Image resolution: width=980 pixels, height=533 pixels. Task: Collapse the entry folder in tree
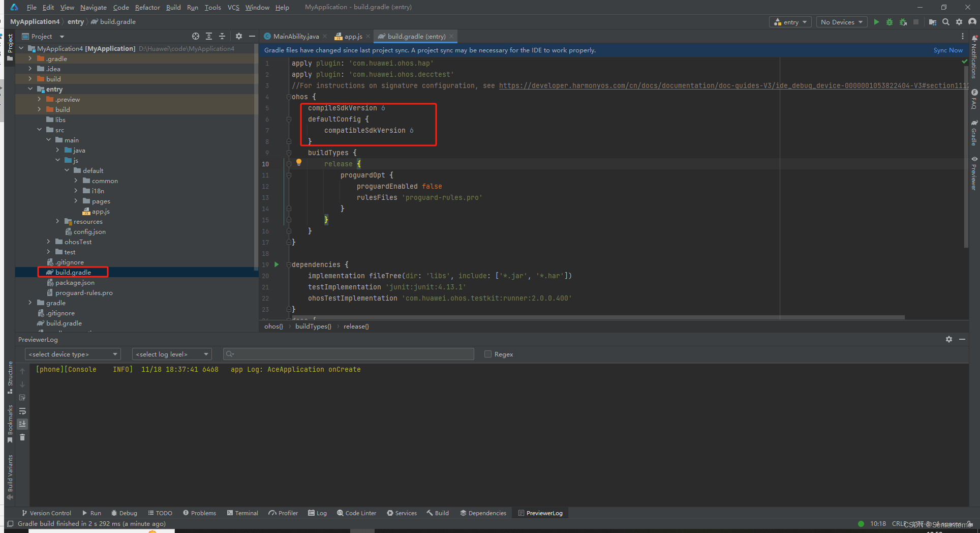pos(30,89)
